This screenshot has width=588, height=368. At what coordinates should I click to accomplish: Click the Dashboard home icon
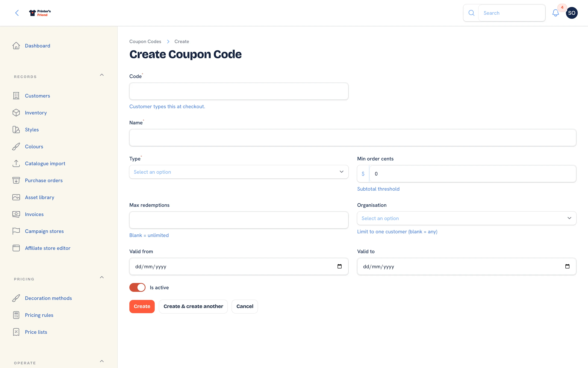coord(16,46)
